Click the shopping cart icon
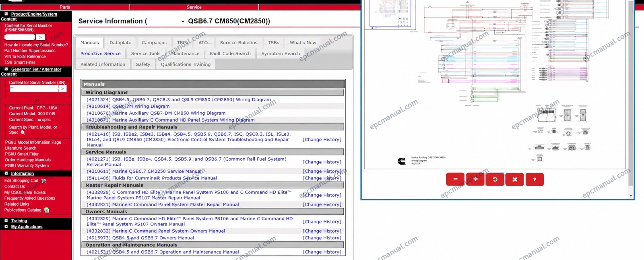 [x=43, y=181]
